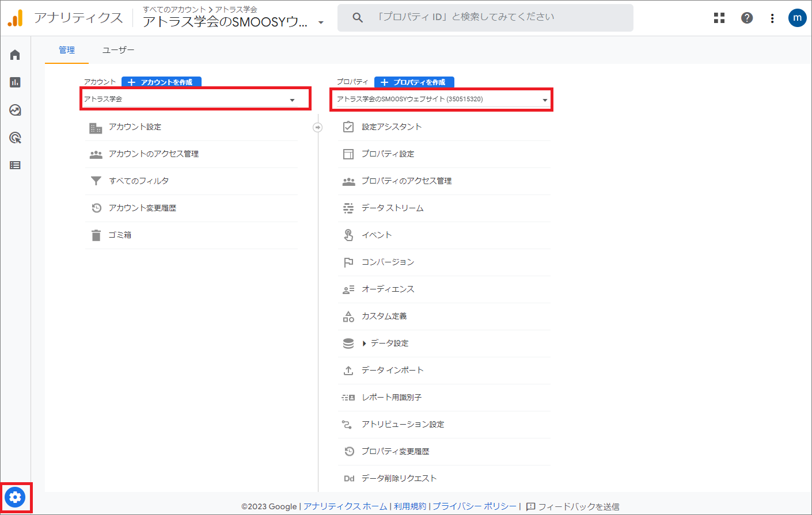This screenshot has height=515, width=812.
Task: Click the layout icon for プロパティ設定
Action: [x=348, y=154]
